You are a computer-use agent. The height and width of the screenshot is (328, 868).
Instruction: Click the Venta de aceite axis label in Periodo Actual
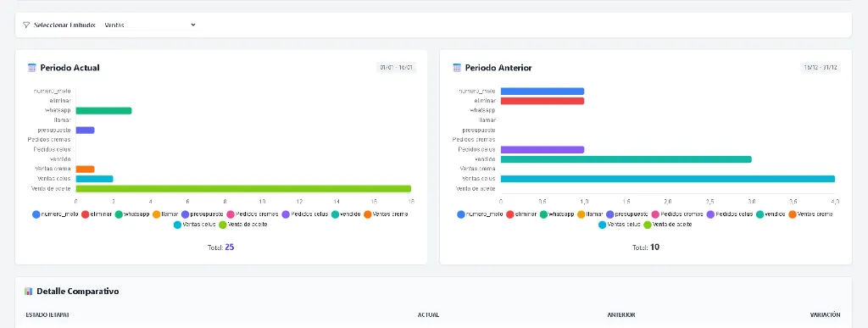point(51,189)
